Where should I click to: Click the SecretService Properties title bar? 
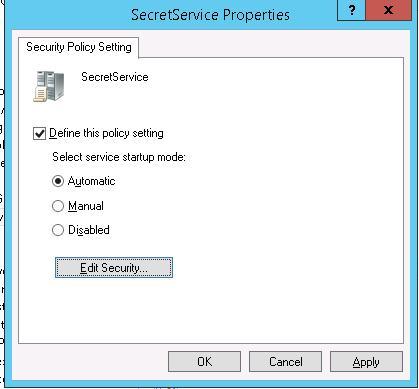pos(210,15)
